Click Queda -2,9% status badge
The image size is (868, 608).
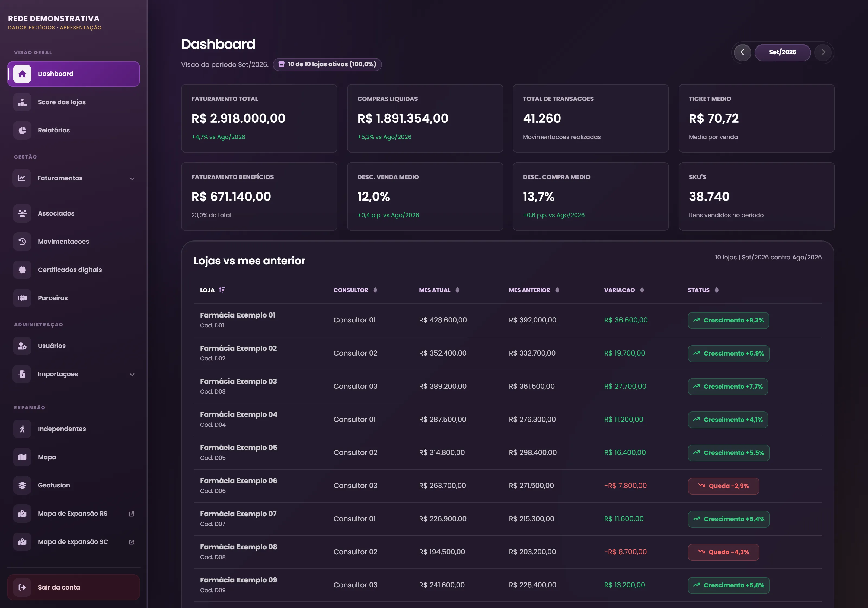[723, 486]
